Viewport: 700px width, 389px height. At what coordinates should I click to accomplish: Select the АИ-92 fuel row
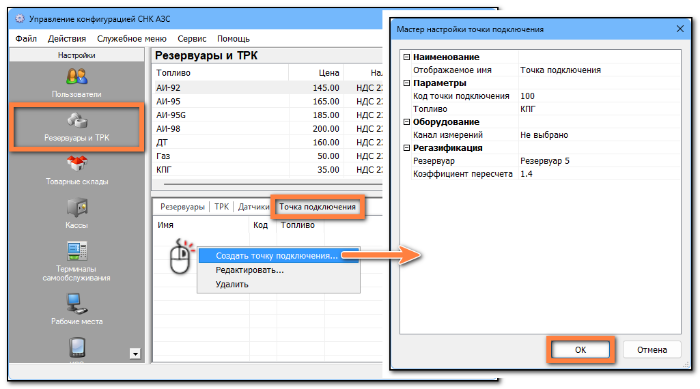pyautogui.click(x=268, y=88)
